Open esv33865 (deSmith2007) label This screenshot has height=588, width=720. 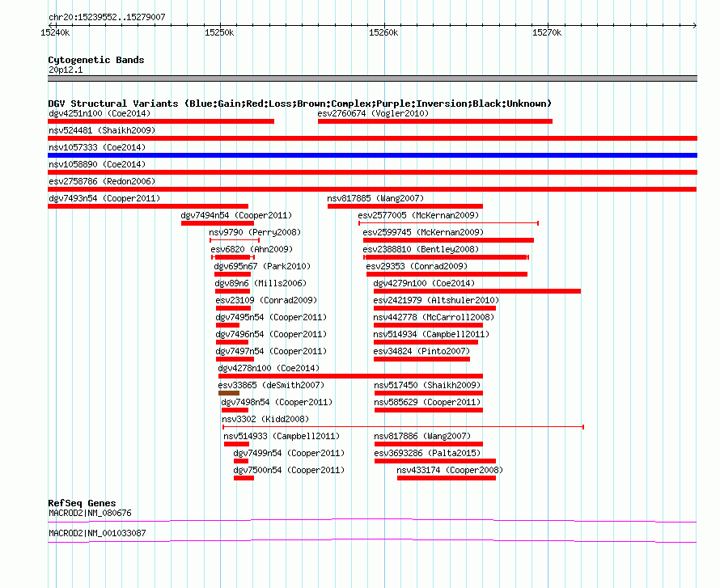[x=271, y=385]
